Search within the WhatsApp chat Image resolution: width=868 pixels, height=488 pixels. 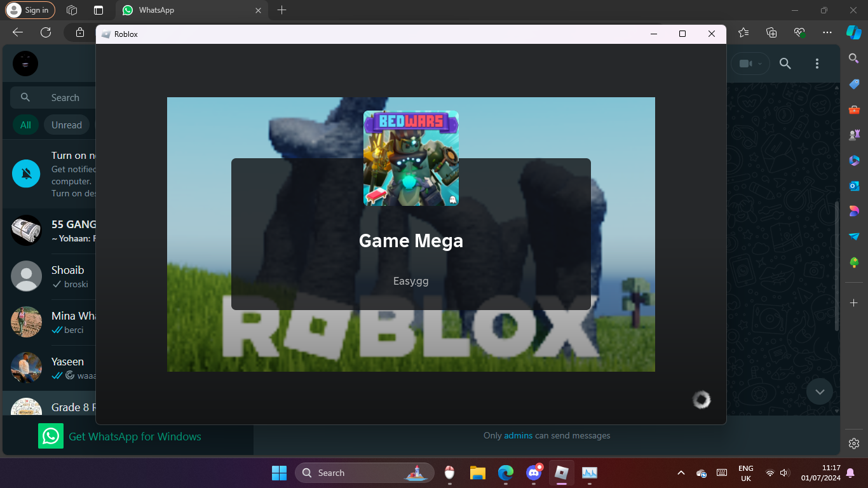(x=785, y=64)
